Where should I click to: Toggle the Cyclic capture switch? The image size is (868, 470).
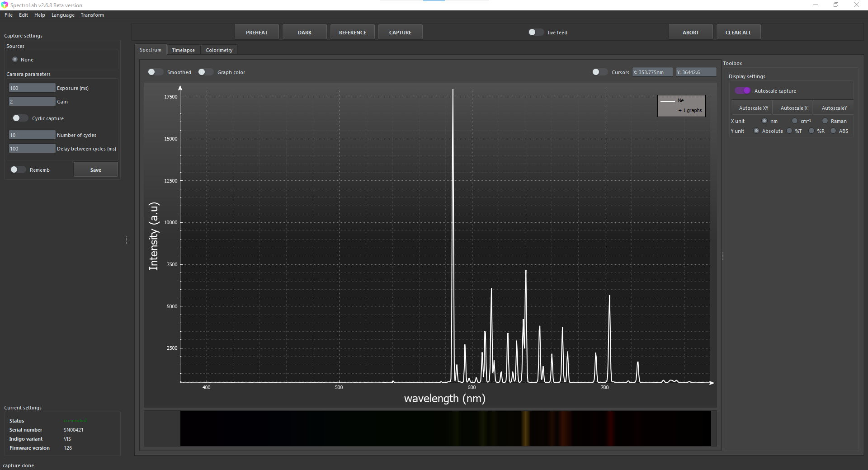tap(20, 118)
